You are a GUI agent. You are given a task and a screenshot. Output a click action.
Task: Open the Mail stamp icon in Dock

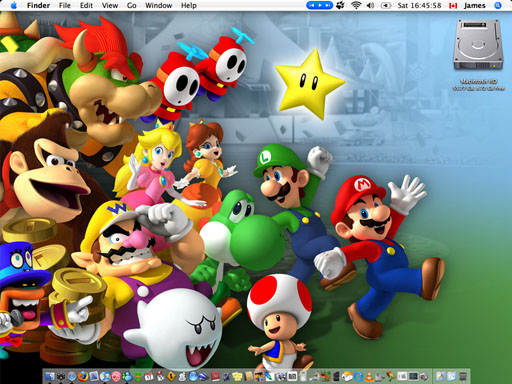[x=94, y=376]
